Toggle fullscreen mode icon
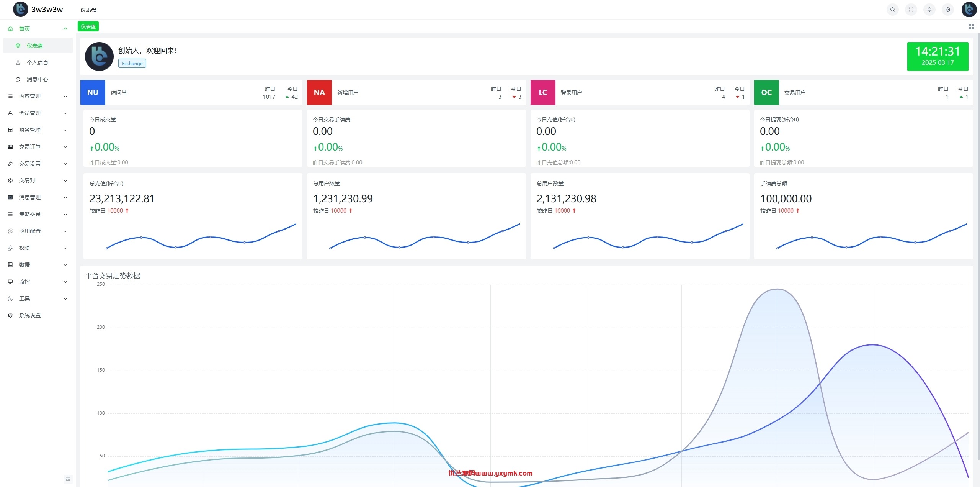This screenshot has width=980, height=487. [x=911, y=10]
